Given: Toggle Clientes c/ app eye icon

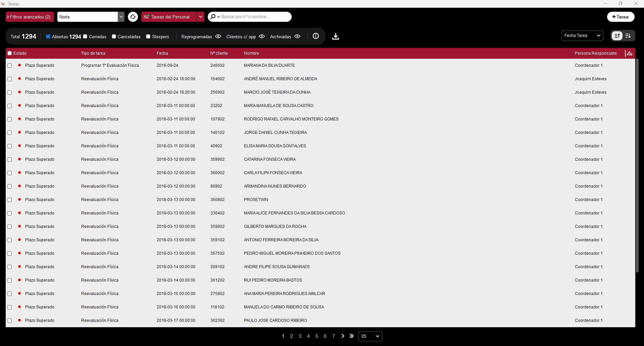Looking at the screenshot, I should [x=262, y=36].
